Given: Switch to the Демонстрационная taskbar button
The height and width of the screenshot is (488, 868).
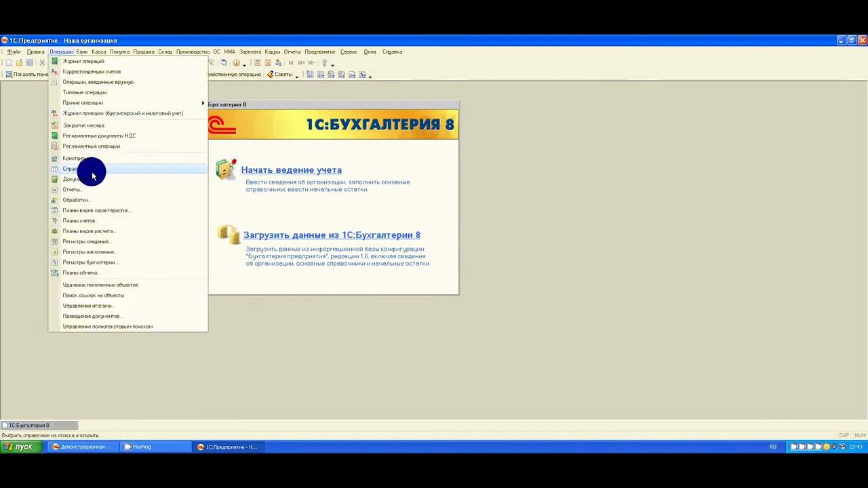Looking at the screenshot, I should [84, 447].
